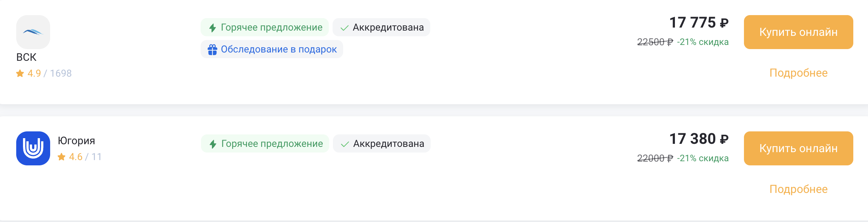
Task: Buy the ВСК policy online
Action: (x=798, y=32)
